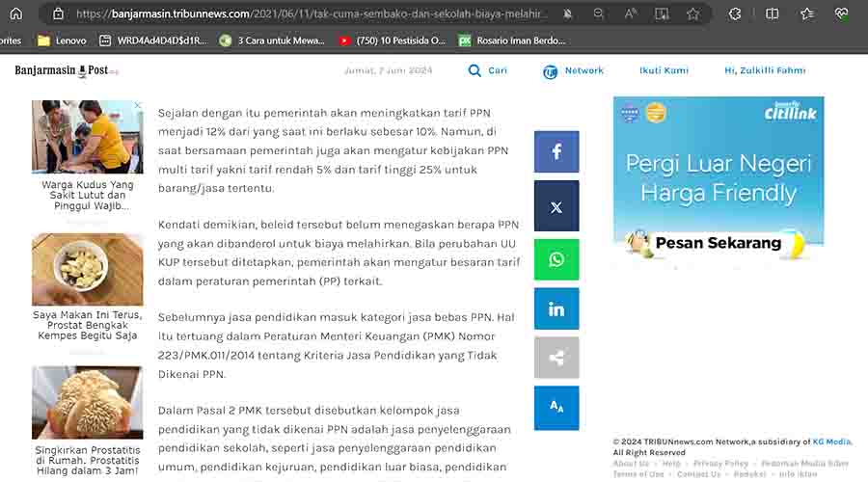Open the Network menu
868x482 pixels.
573,70
